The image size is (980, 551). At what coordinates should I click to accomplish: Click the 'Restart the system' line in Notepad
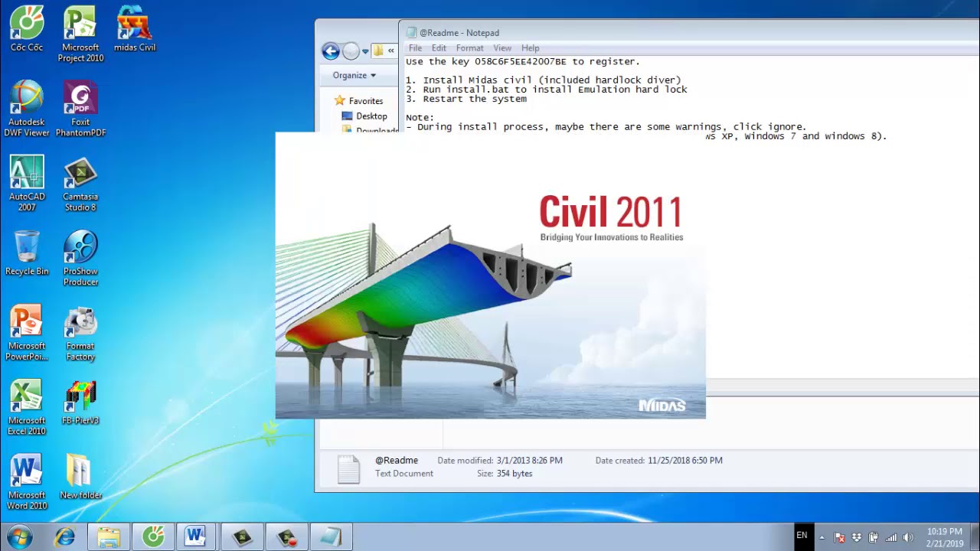[466, 99]
